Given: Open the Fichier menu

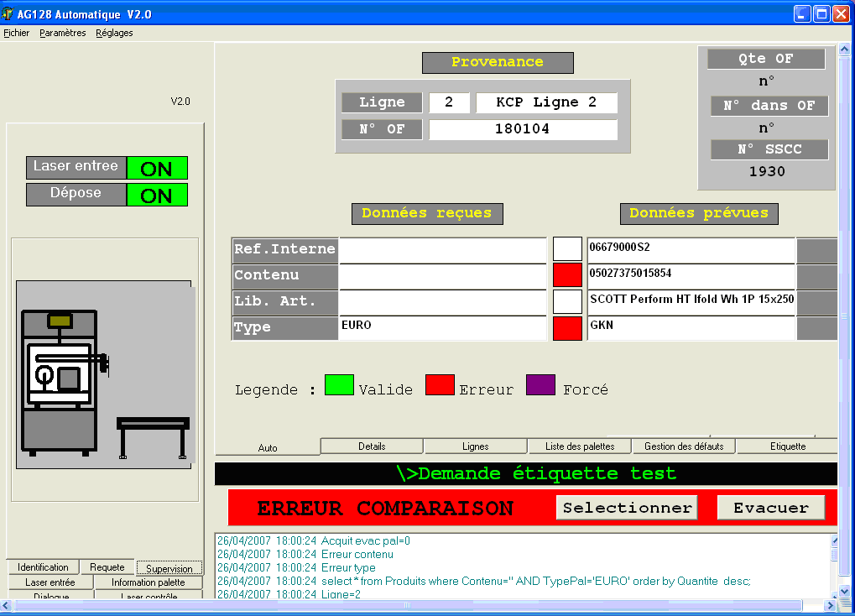Looking at the screenshot, I should [x=16, y=33].
